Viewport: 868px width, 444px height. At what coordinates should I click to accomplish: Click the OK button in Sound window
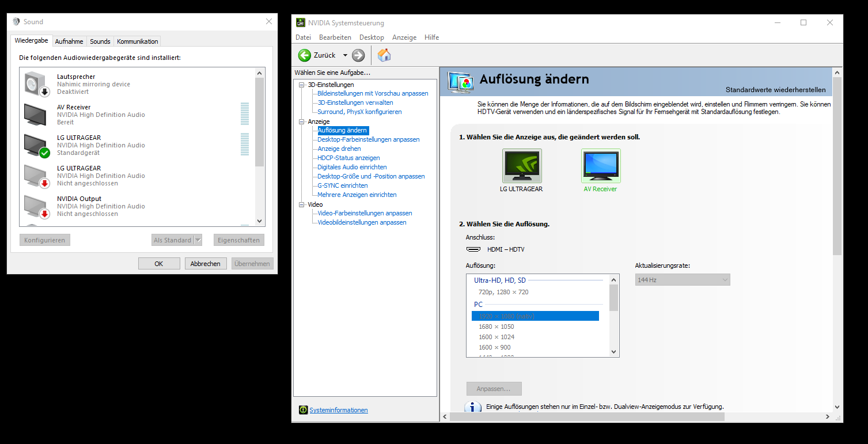159,264
